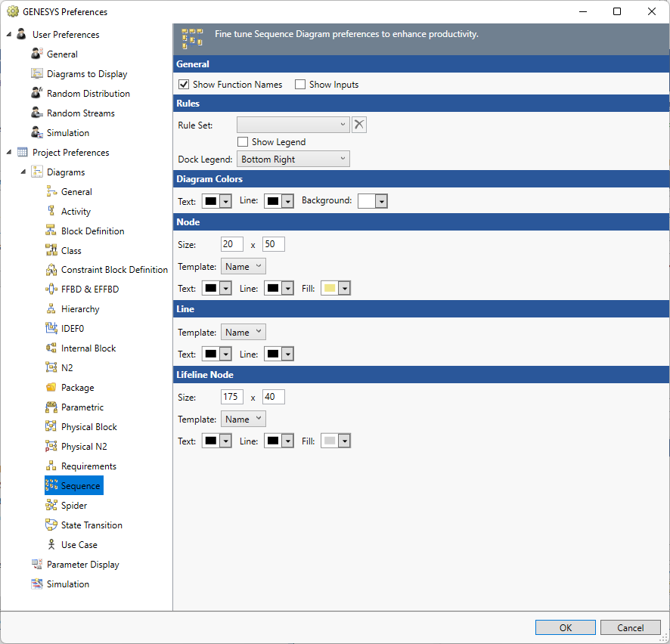Click the State Transition diagram icon
Viewport: 670px width, 644px height.
pyautogui.click(x=52, y=525)
